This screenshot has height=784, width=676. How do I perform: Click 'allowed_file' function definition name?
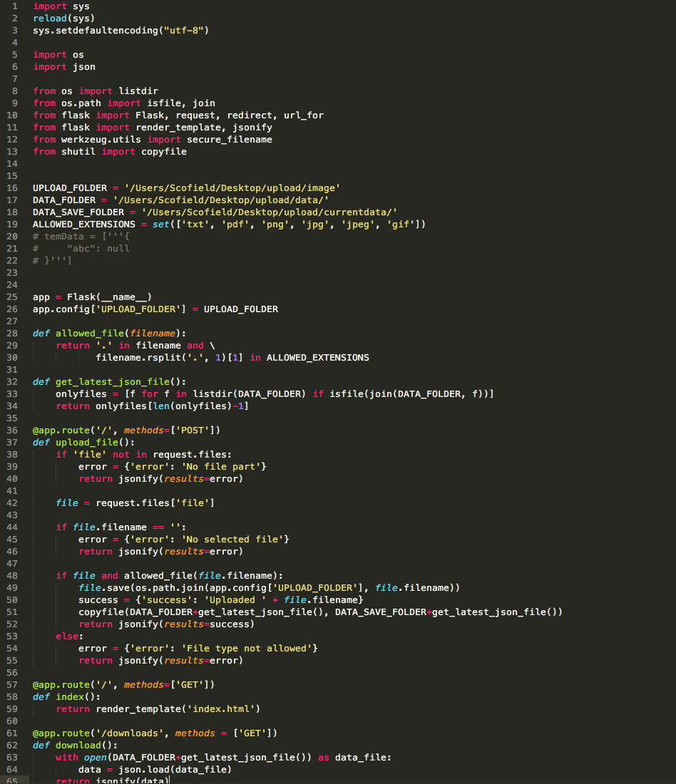pyautogui.click(x=90, y=334)
